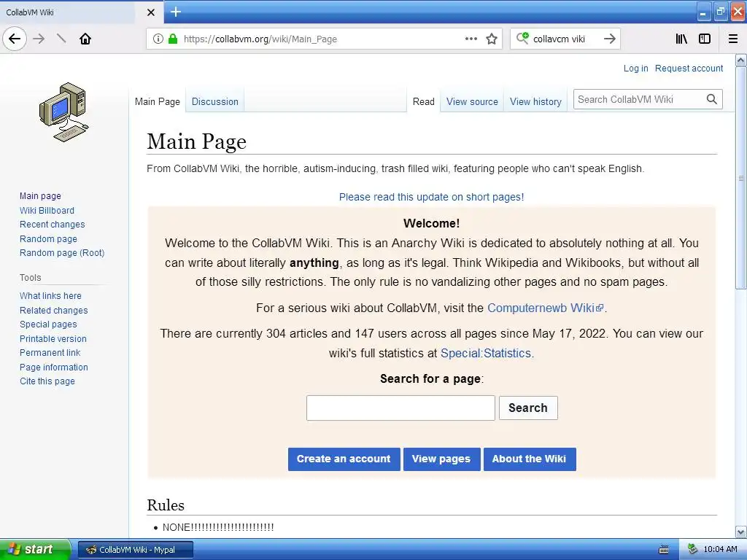The image size is (747, 560).
Task: Open the Windows Start button
Action: [35, 549]
